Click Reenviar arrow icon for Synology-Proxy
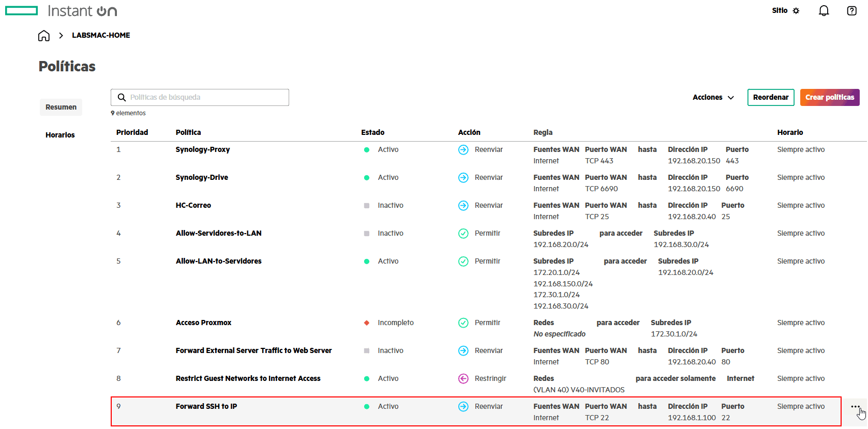This screenshot has height=429, width=868. (x=463, y=150)
